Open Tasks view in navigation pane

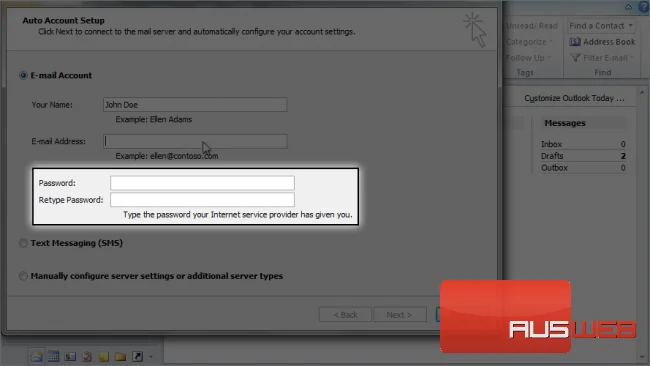(87, 356)
